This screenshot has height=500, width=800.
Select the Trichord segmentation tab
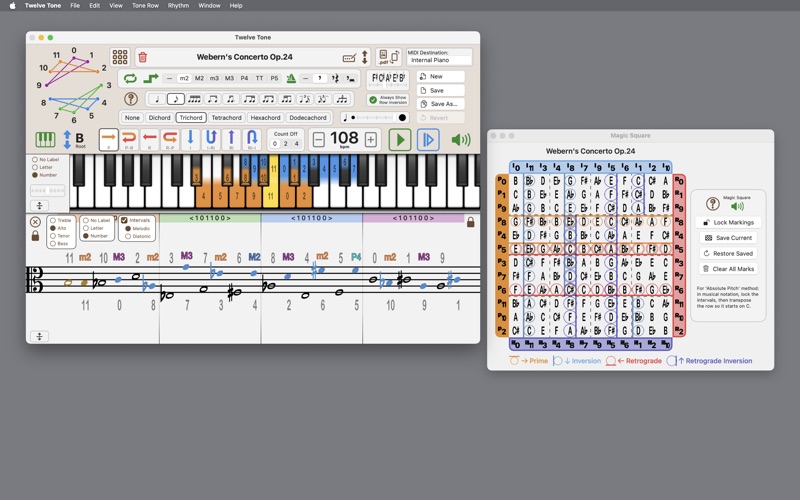point(191,117)
